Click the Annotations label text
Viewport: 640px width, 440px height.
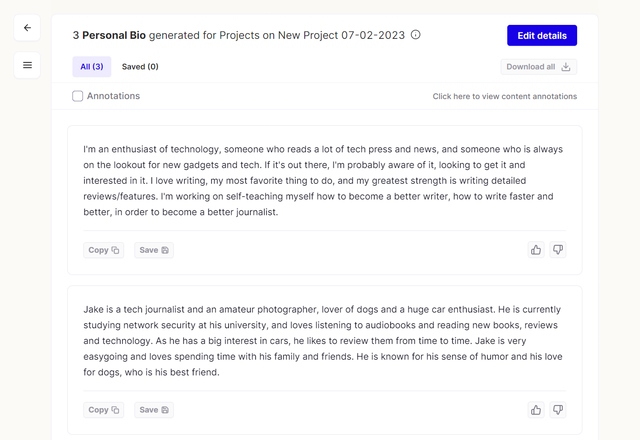pos(113,96)
